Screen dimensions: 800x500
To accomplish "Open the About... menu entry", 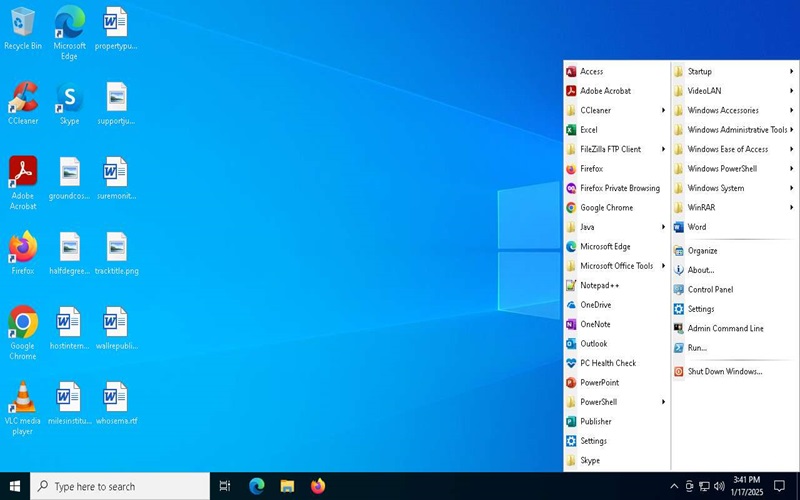I will pyautogui.click(x=734, y=270).
